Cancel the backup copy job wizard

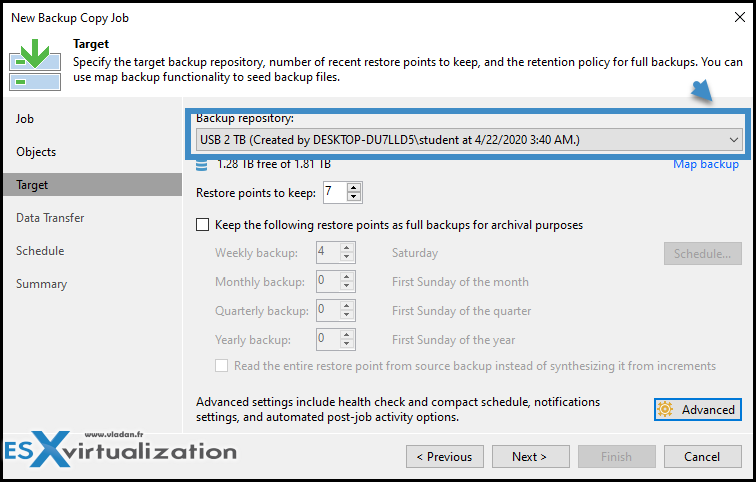click(x=702, y=456)
